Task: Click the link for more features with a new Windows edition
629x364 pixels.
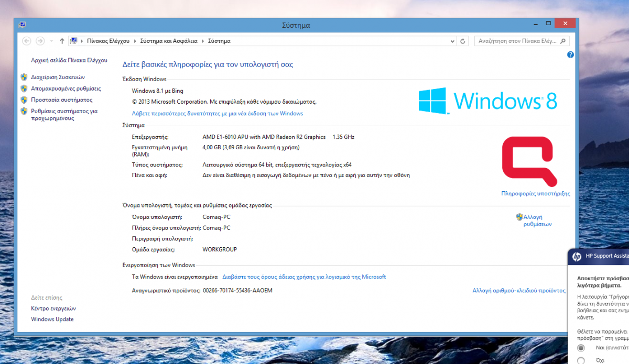Action: point(217,114)
